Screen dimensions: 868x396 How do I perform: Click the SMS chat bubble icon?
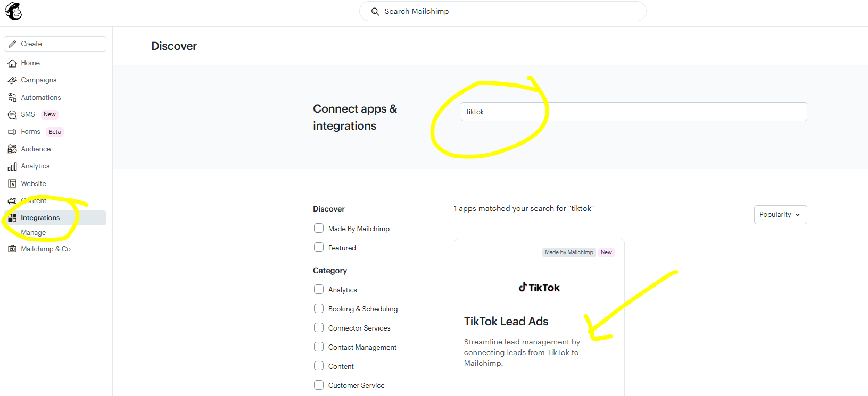pos(12,115)
